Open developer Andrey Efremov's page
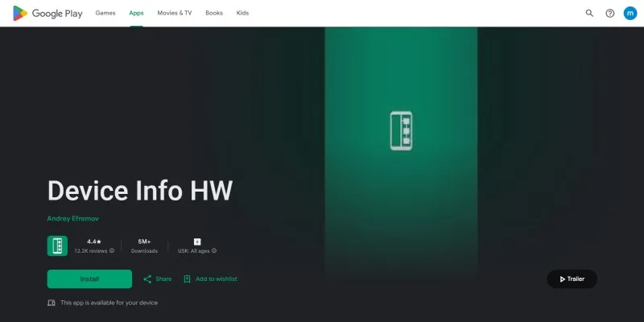 click(x=73, y=218)
